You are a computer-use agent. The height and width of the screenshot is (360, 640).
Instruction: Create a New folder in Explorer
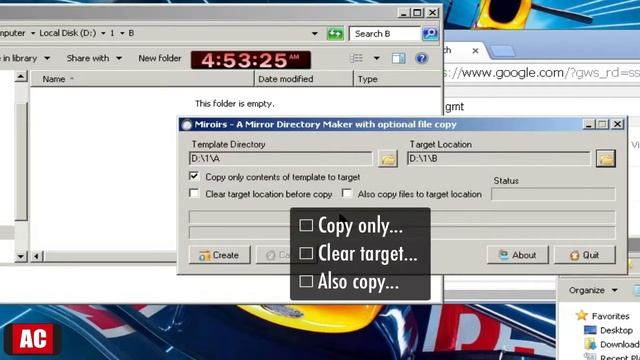click(x=160, y=58)
